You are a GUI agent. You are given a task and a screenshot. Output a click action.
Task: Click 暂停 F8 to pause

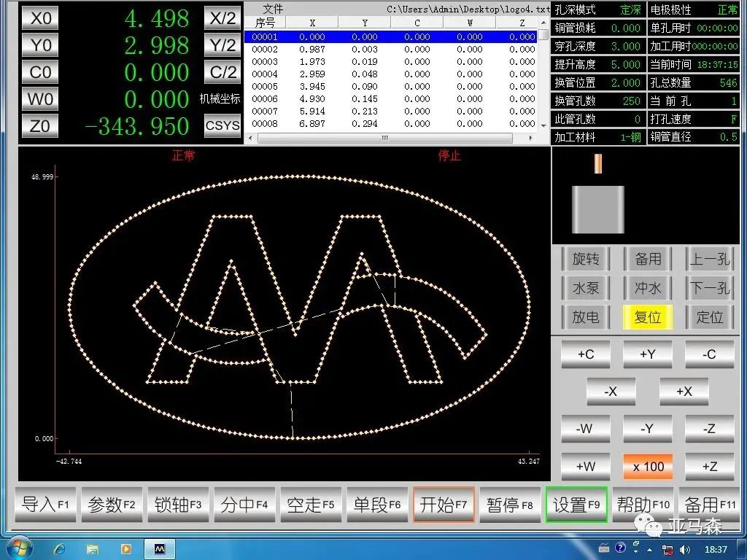coord(510,505)
